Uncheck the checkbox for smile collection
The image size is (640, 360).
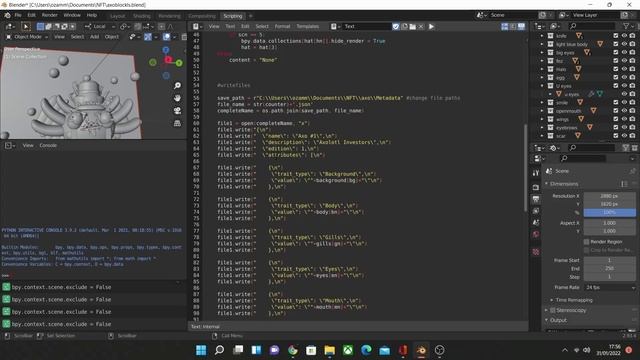tap(616, 102)
